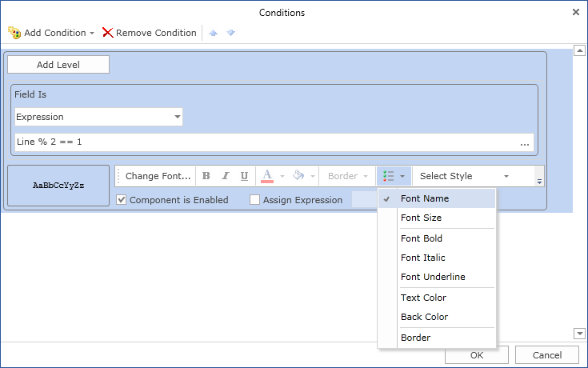Click the Remove Condition red X
This screenshot has height=368, width=588.
click(107, 33)
